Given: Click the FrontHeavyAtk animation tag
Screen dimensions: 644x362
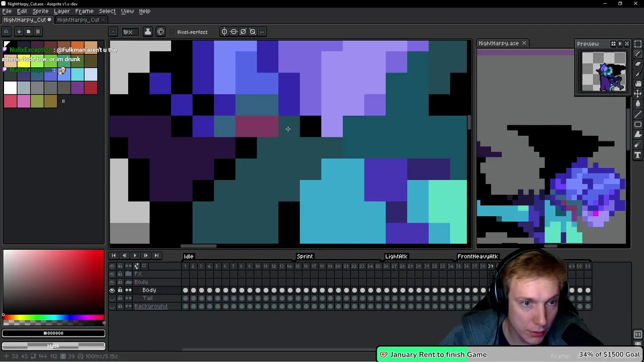Looking at the screenshot, I should pyautogui.click(x=477, y=256).
